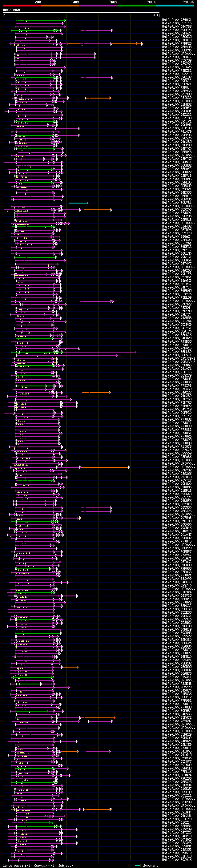197x868 pixels.
Task: Select hit UniRef100_P41479
Action: click(177, 132)
